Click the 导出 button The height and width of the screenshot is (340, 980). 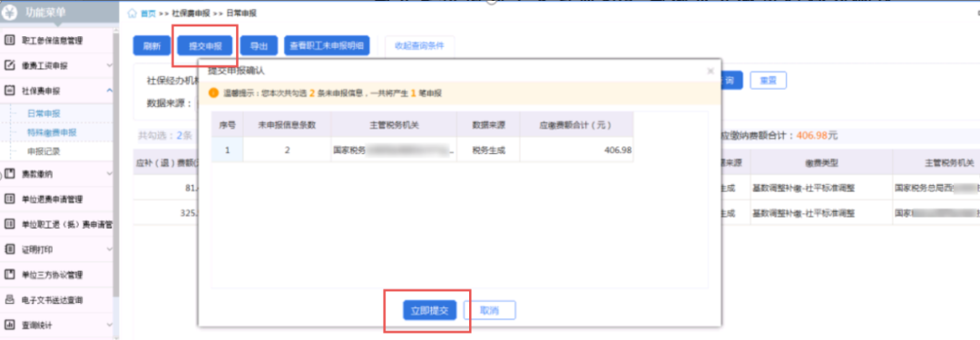[259, 45]
